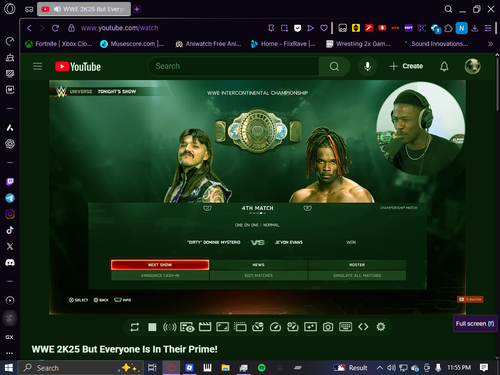Click the eye overlay icon in the video toolbar
The image size is (500, 375).
(187, 327)
